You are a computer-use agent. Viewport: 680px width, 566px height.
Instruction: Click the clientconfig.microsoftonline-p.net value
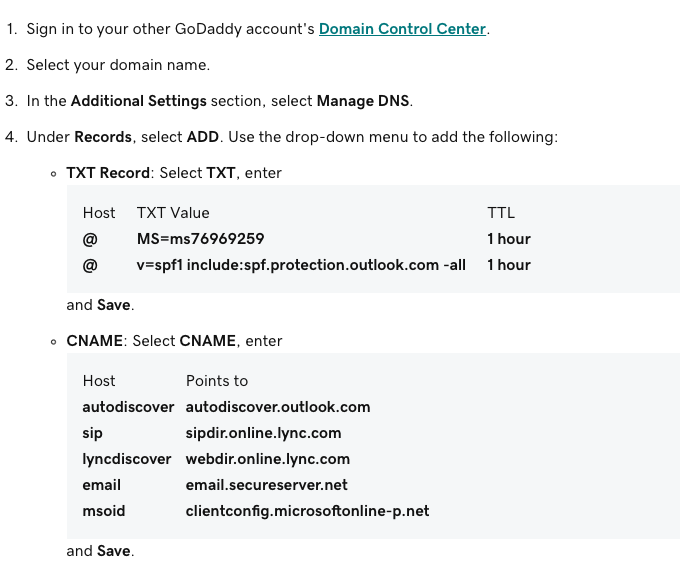click(307, 511)
